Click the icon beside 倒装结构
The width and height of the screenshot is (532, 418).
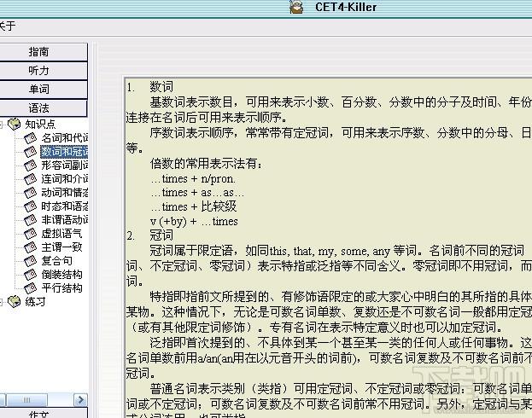(30, 275)
